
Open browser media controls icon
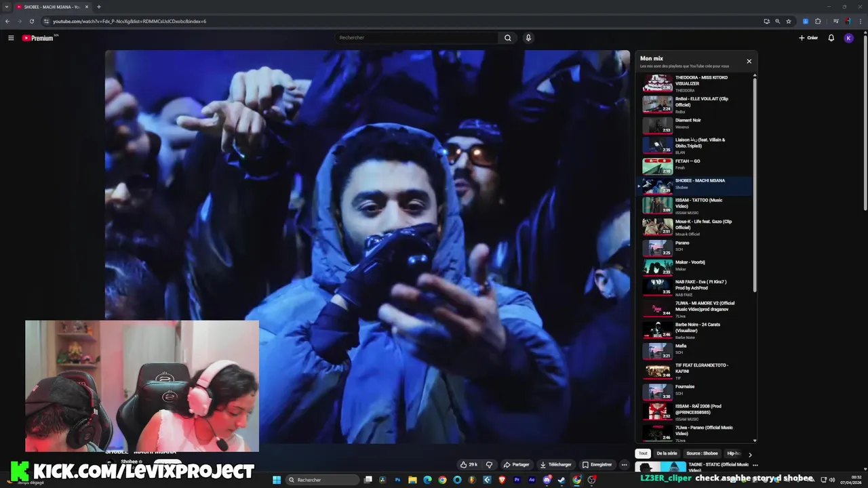point(836,21)
